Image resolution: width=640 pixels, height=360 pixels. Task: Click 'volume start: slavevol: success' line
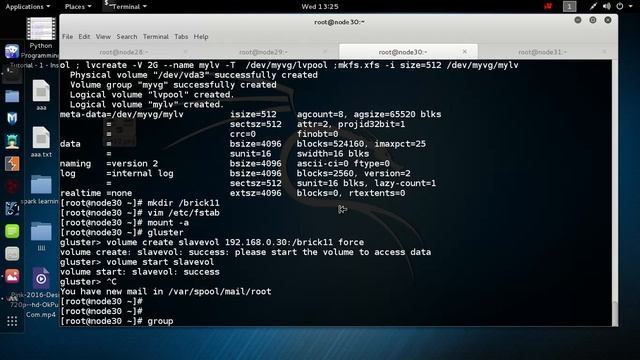tap(140, 272)
